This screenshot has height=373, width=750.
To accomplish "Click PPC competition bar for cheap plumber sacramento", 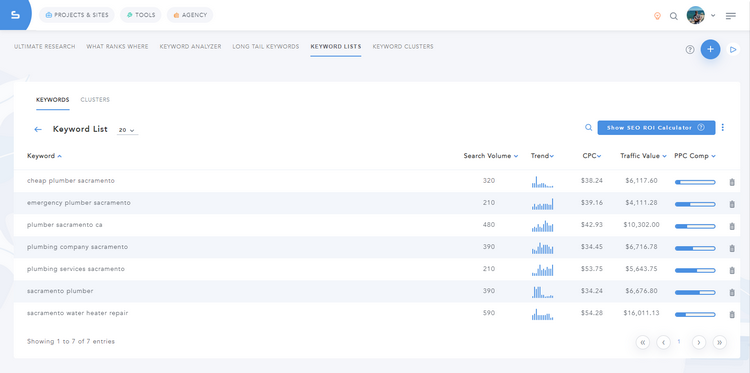I will click(695, 182).
